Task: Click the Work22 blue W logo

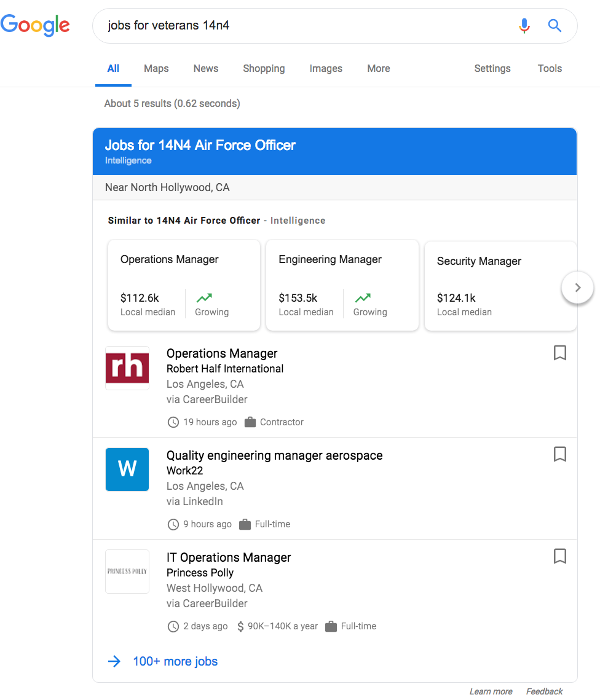Action: 127,470
